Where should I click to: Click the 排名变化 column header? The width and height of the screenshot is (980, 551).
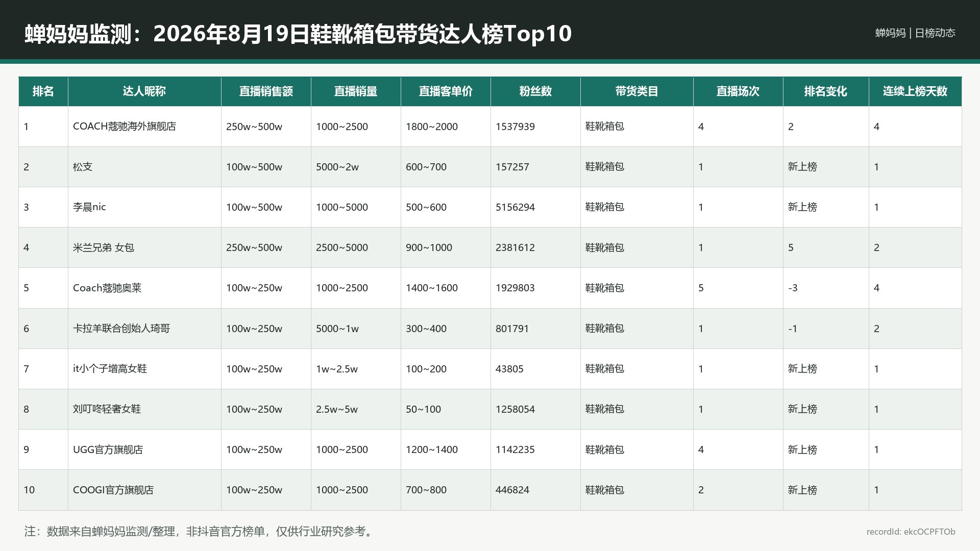(x=826, y=91)
